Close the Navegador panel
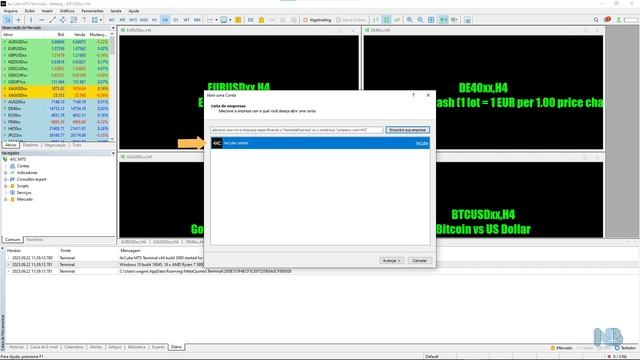The width and height of the screenshot is (640, 360). pyautogui.click(x=113, y=153)
